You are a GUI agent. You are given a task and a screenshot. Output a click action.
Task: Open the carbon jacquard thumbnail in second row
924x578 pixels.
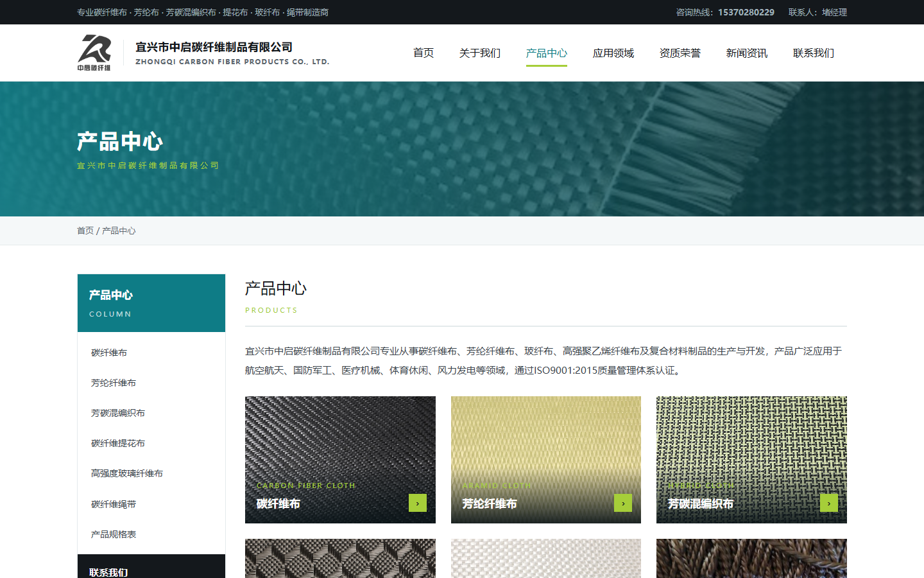340,559
